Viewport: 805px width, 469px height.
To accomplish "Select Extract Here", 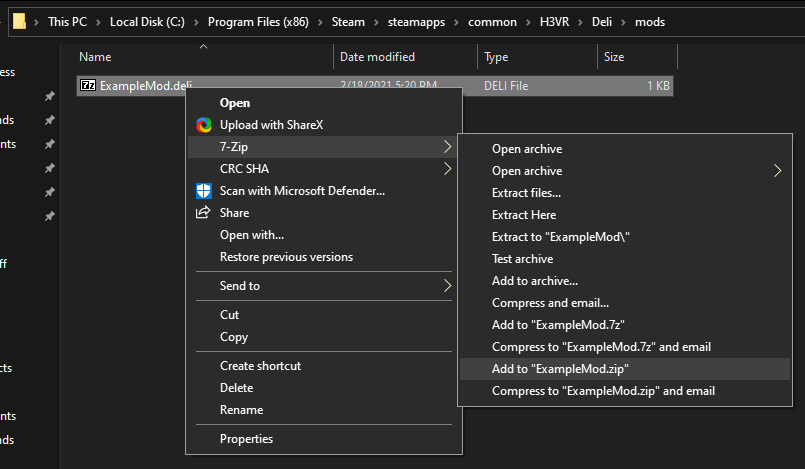I will point(625,215).
